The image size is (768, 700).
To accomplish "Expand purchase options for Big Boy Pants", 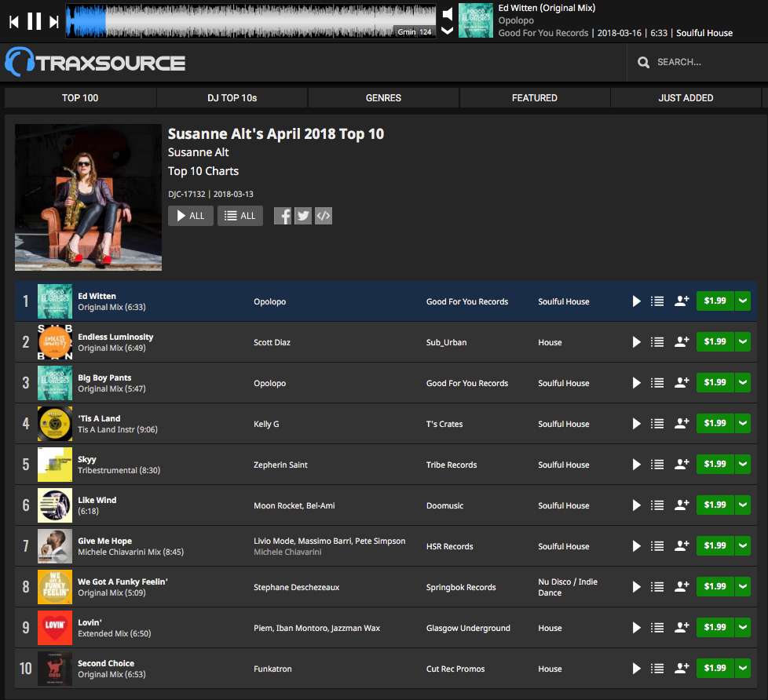I will [743, 382].
